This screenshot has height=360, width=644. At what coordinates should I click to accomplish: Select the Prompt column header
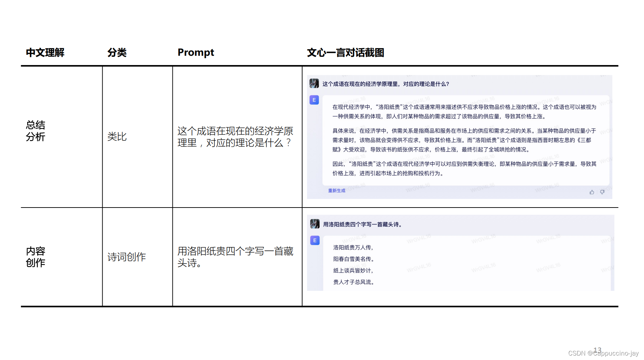pos(196,53)
